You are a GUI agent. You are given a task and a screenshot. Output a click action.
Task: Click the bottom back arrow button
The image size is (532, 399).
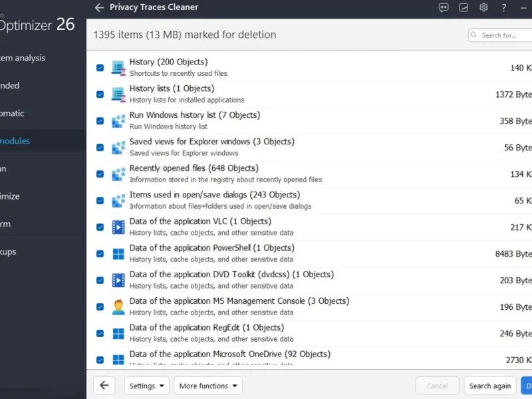point(104,386)
